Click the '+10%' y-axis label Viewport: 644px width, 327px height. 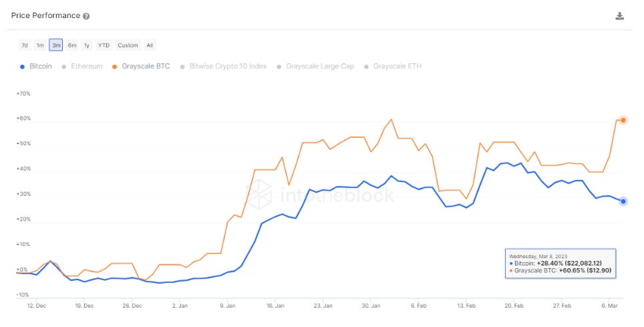(23, 244)
